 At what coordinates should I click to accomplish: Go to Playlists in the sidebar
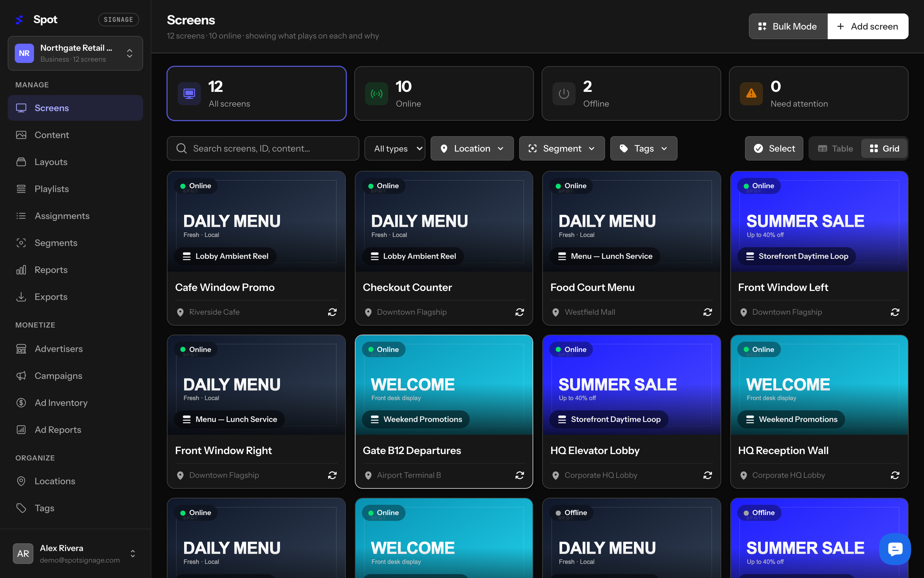75,189
